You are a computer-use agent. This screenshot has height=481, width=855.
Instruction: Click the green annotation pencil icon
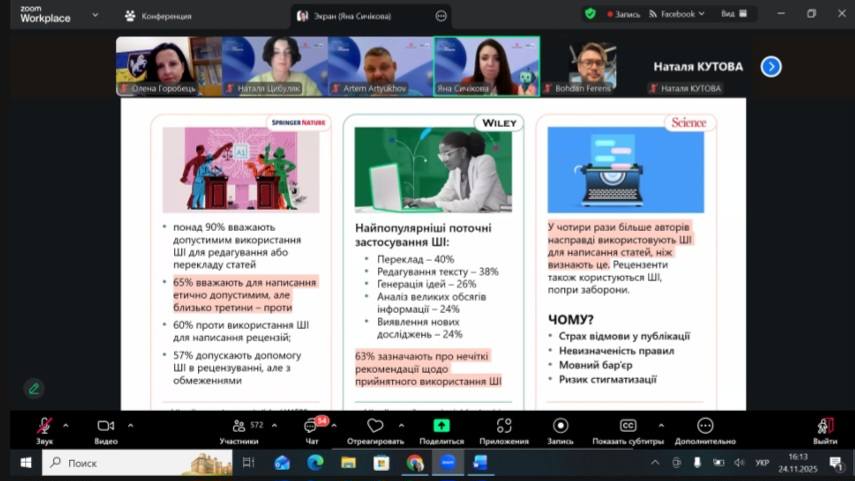pos(34,388)
